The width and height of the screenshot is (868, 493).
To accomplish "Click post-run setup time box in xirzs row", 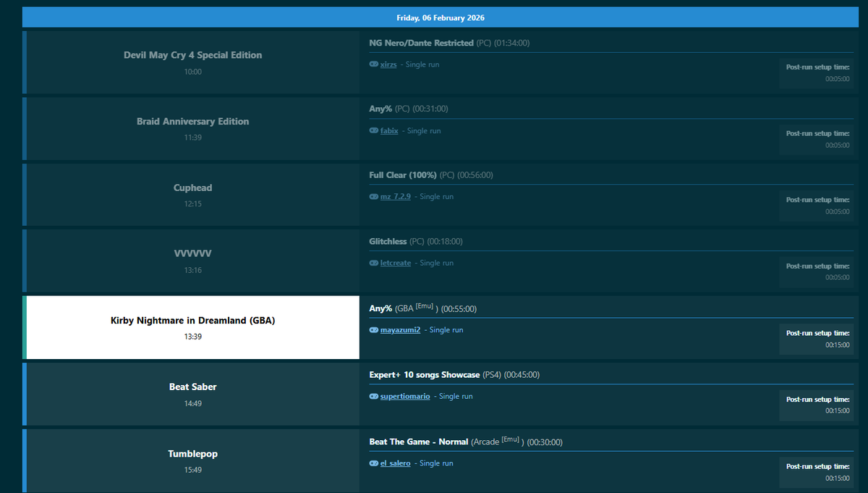I will 817,73.
